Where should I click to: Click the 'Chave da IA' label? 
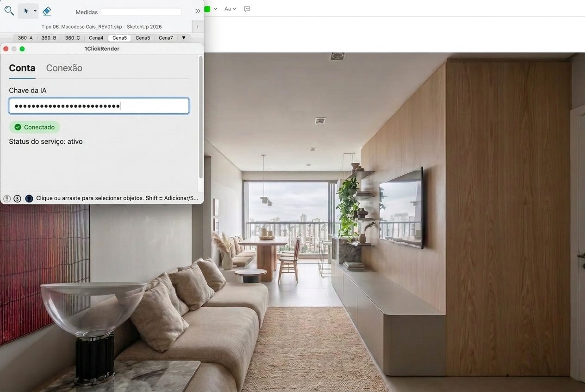[28, 91]
